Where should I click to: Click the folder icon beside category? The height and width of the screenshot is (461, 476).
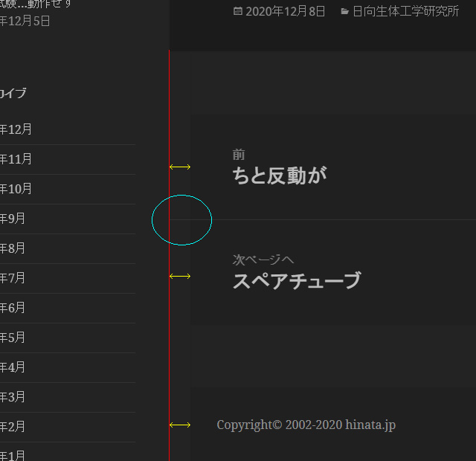tap(345, 12)
